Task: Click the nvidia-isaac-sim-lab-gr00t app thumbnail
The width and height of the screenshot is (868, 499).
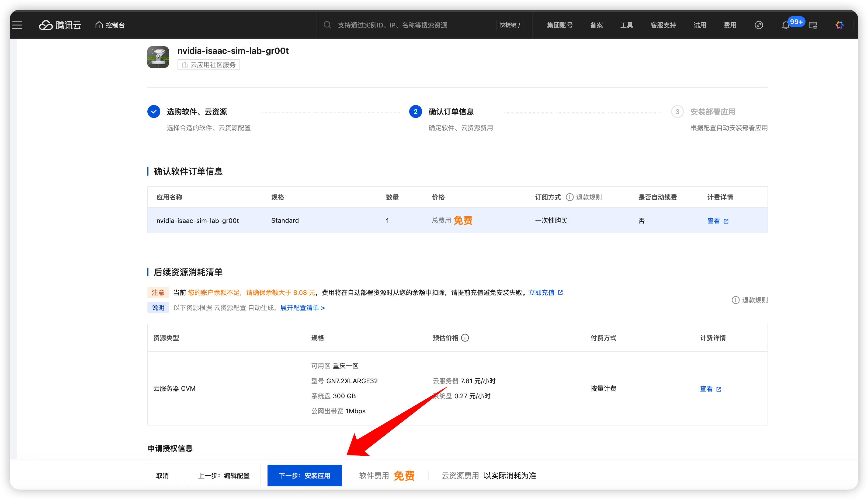Action: pos(158,57)
